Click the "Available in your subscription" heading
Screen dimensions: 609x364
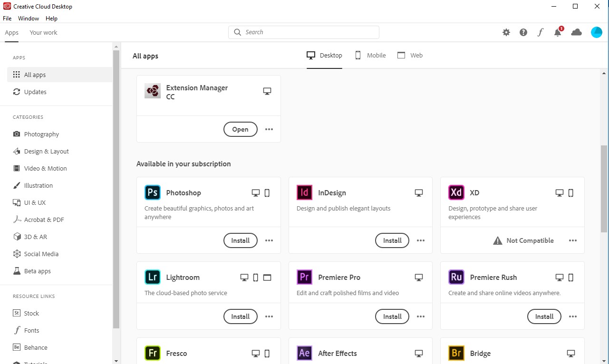click(x=184, y=164)
